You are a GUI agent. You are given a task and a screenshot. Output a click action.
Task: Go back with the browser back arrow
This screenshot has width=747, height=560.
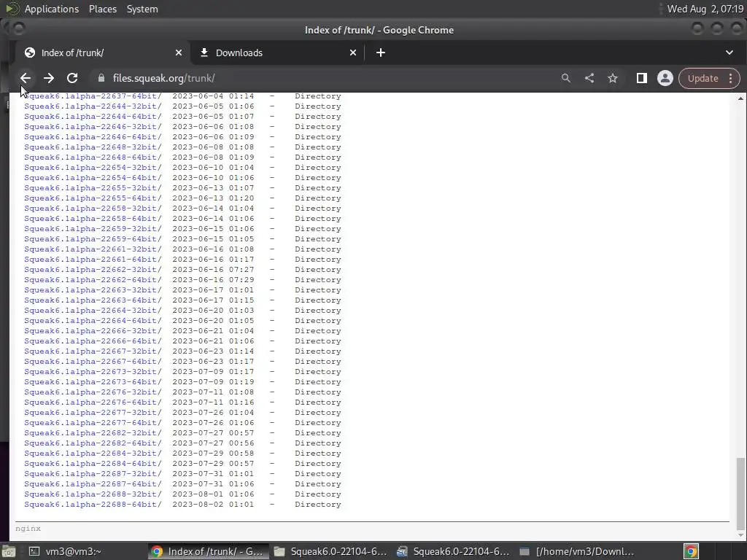click(26, 78)
